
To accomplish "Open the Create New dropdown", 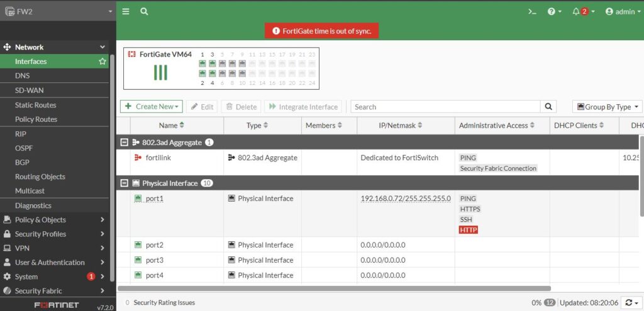I will click(151, 107).
